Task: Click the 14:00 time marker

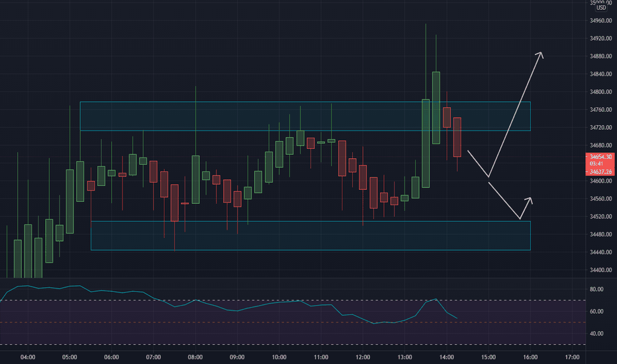Action: coord(447,357)
